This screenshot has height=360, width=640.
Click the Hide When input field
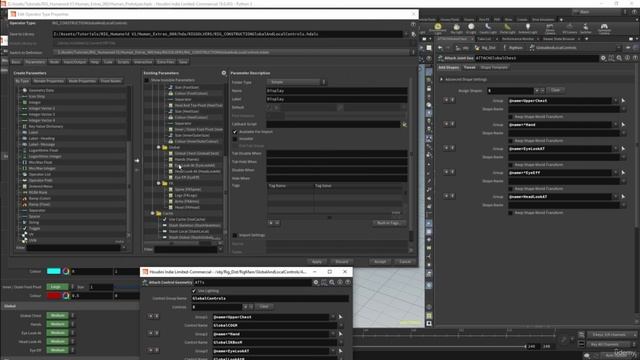click(x=337, y=178)
